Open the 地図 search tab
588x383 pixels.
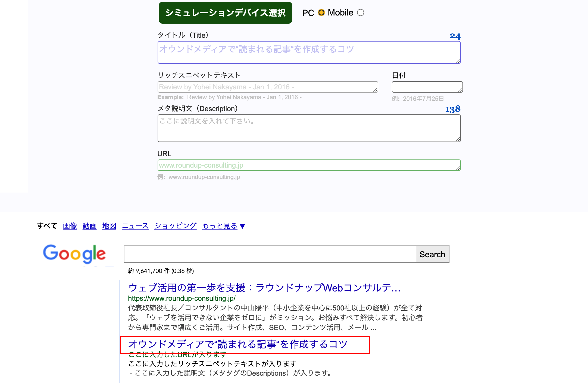pyautogui.click(x=109, y=226)
